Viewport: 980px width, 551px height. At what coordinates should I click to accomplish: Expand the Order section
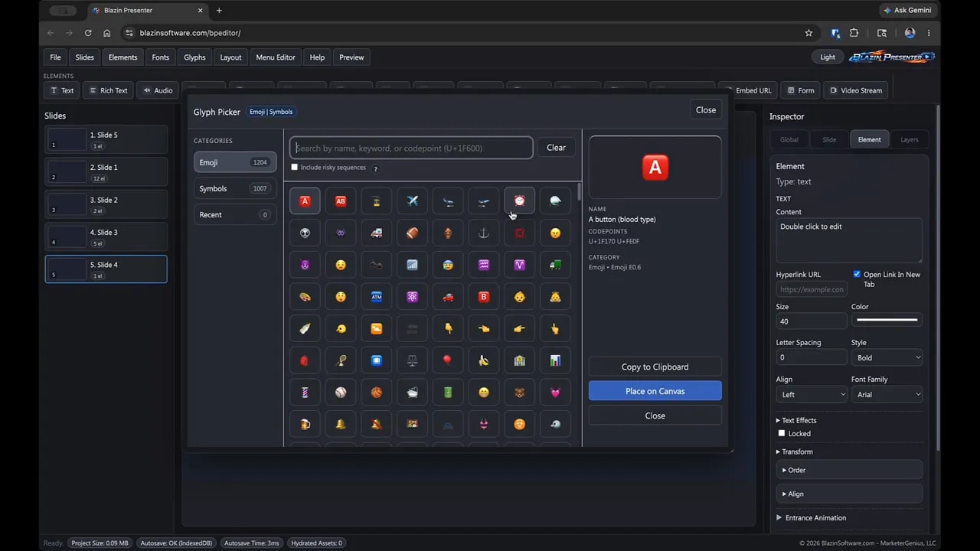849,470
